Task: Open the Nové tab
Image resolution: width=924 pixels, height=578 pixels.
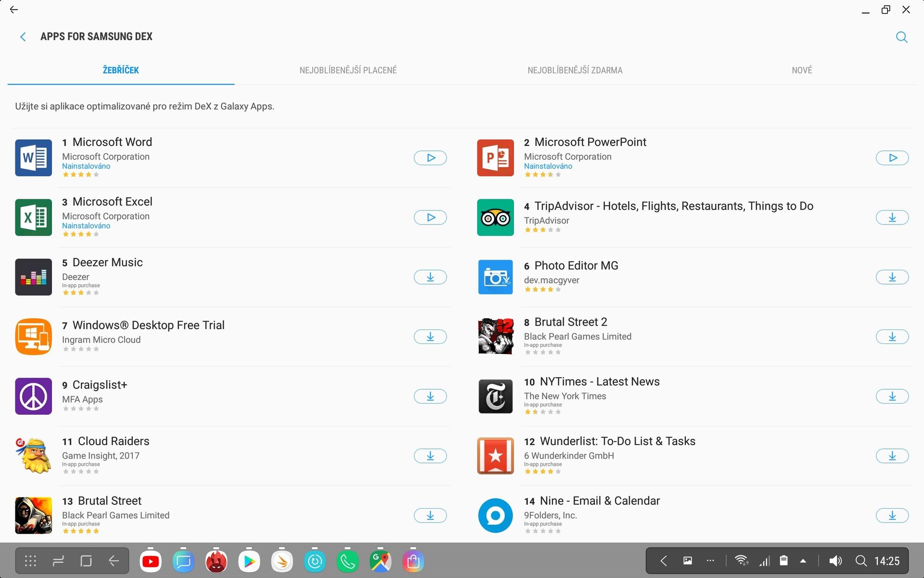Action: (x=802, y=70)
